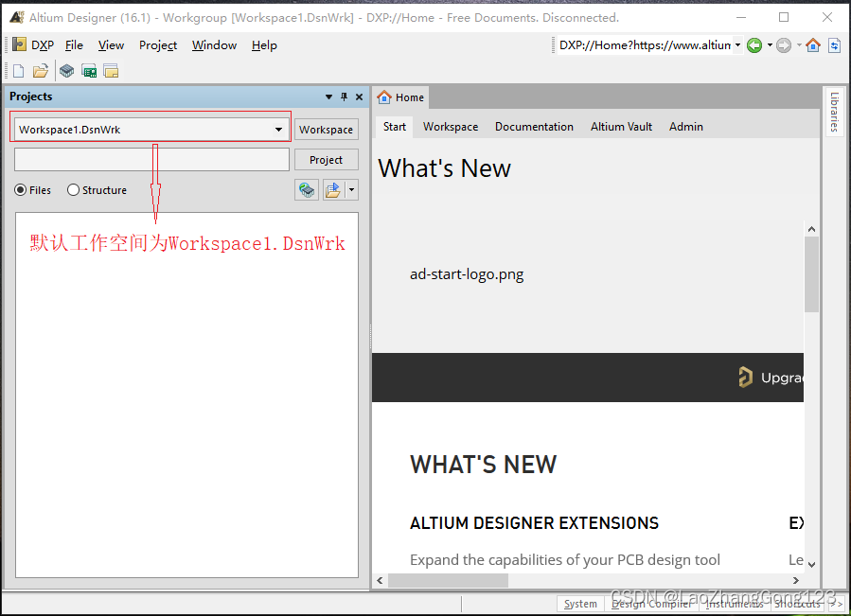Switch to the Altium Vault tab
851x616 pixels.
click(x=621, y=127)
